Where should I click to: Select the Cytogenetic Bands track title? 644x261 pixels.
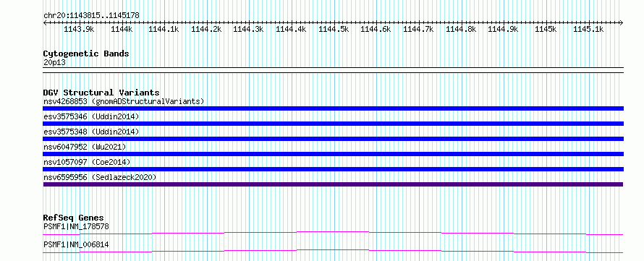point(86,54)
